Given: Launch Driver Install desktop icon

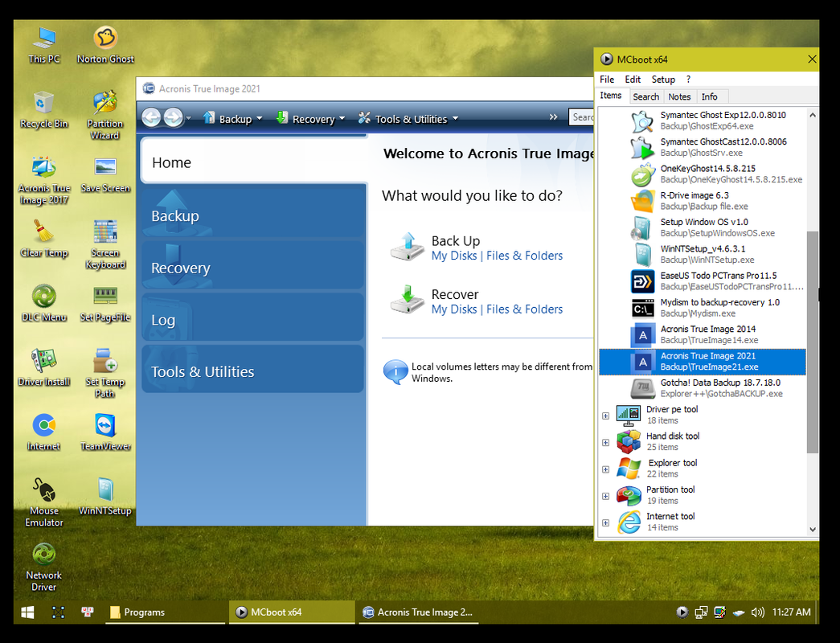Looking at the screenshot, I should click(44, 368).
